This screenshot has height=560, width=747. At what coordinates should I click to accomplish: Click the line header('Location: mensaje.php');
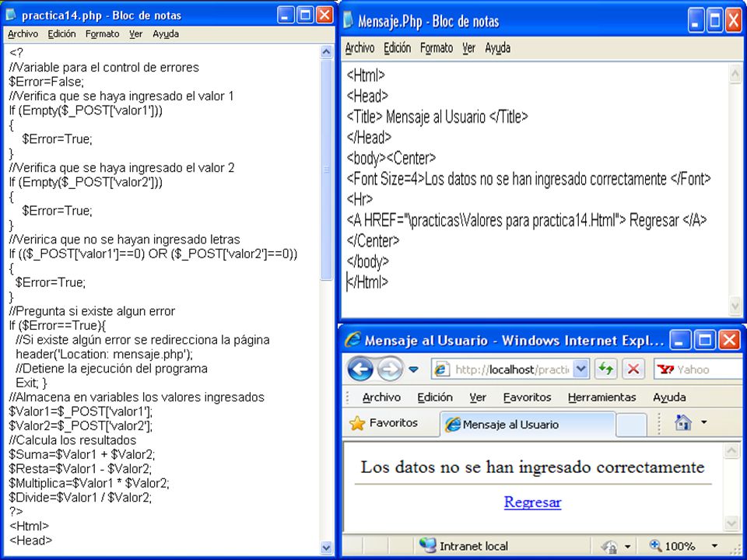pos(104,355)
